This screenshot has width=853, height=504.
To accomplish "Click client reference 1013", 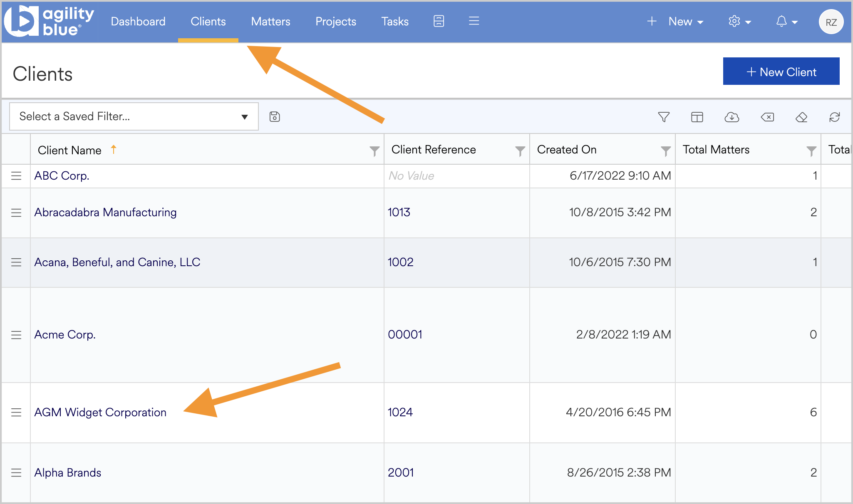I will click(x=399, y=212).
